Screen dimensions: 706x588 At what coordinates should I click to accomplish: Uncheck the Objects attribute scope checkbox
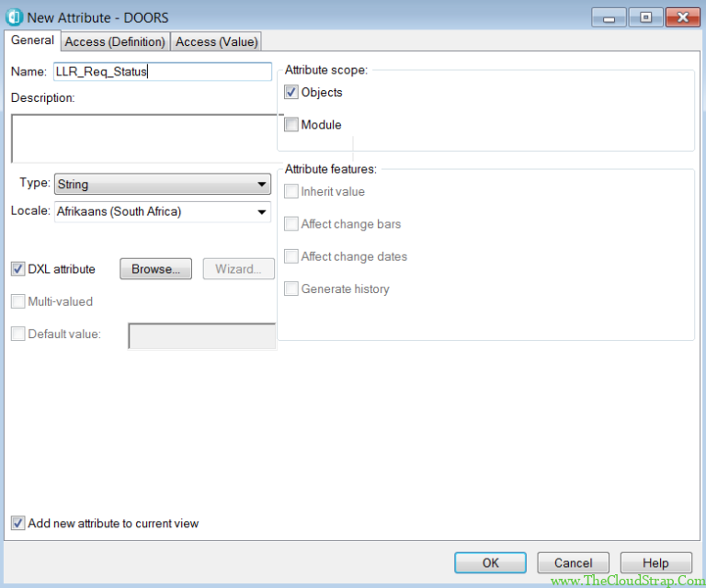click(291, 93)
